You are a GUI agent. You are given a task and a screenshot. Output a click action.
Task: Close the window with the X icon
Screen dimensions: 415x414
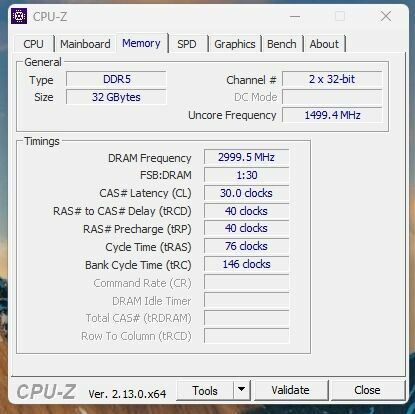386,16
